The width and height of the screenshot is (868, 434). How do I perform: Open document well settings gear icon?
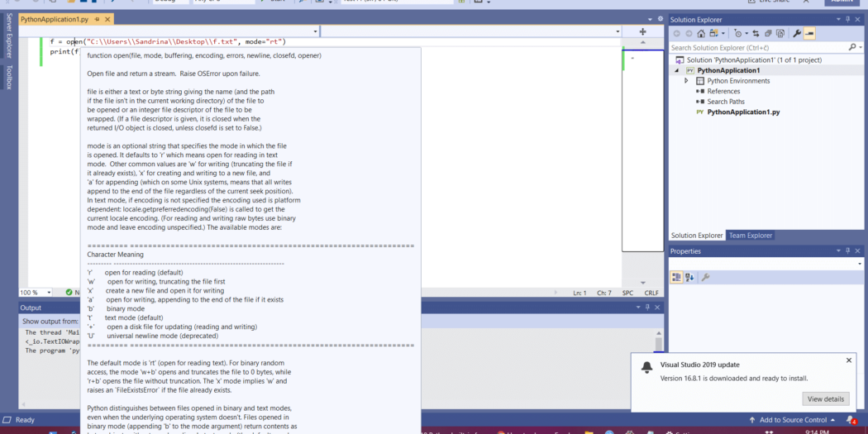[x=660, y=19]
